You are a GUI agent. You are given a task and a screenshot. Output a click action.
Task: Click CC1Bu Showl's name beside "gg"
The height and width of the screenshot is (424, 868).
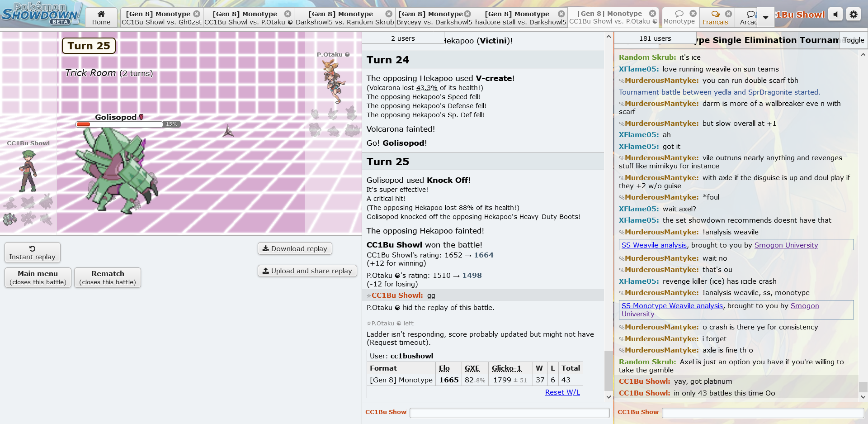397,295
